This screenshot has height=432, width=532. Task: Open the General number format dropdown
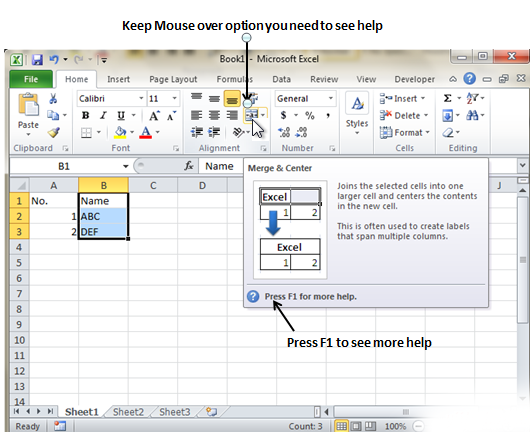tap(330, 98)
